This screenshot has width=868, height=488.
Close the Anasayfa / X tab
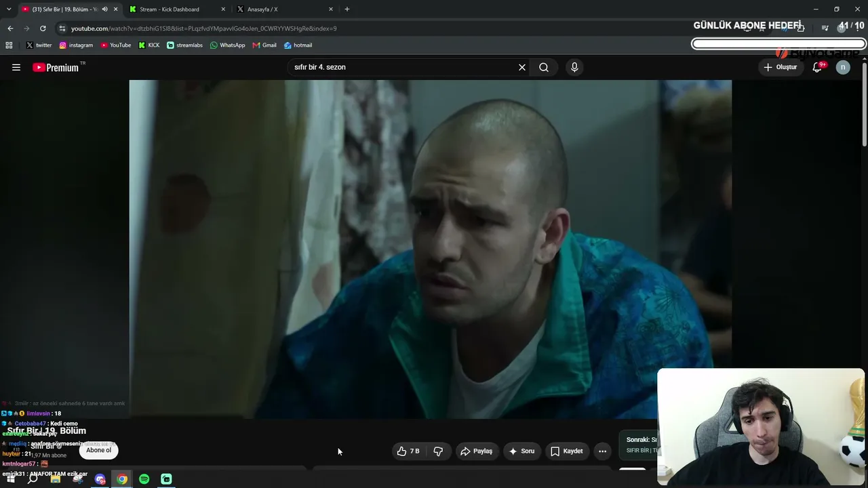click(331, 9)
